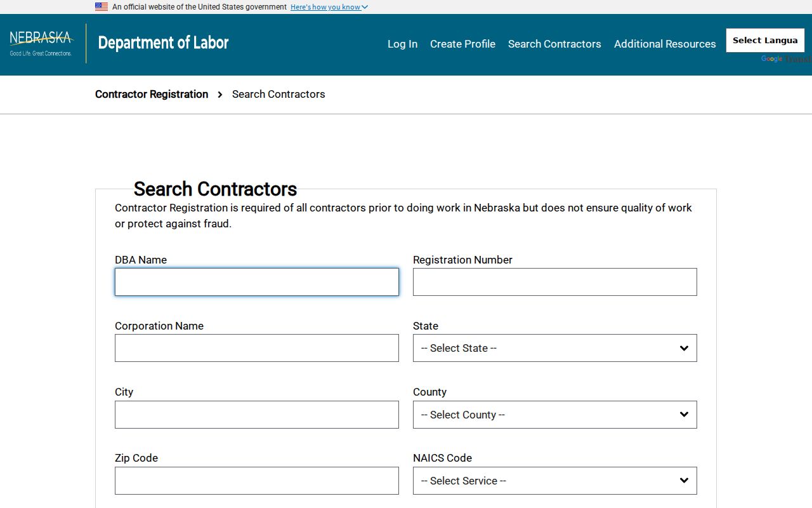The width and height of the screenshot is (812, 508).
Task: Click the State field label
Action: [x=426, y=326]
